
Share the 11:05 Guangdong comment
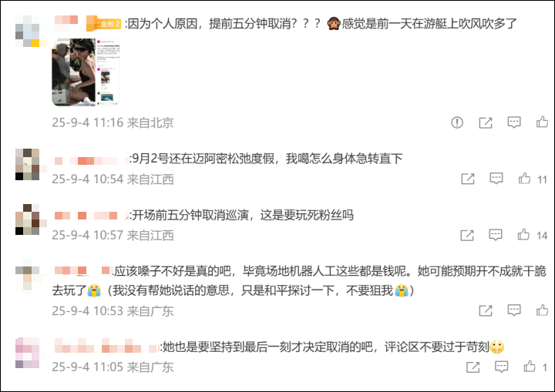tap(473, 367)
